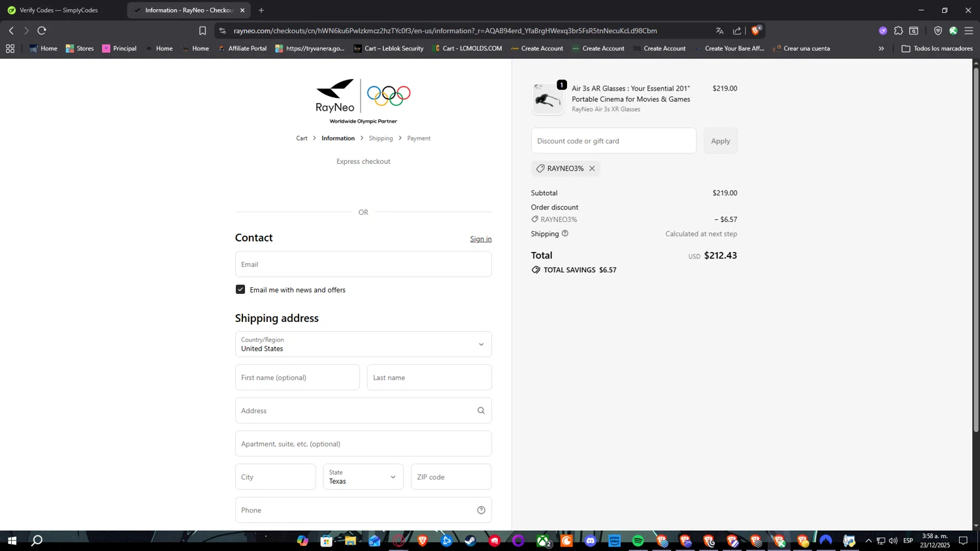This screenshot has height=551, width=980.
Task: Click the share page icon
Action: (737, 31)
